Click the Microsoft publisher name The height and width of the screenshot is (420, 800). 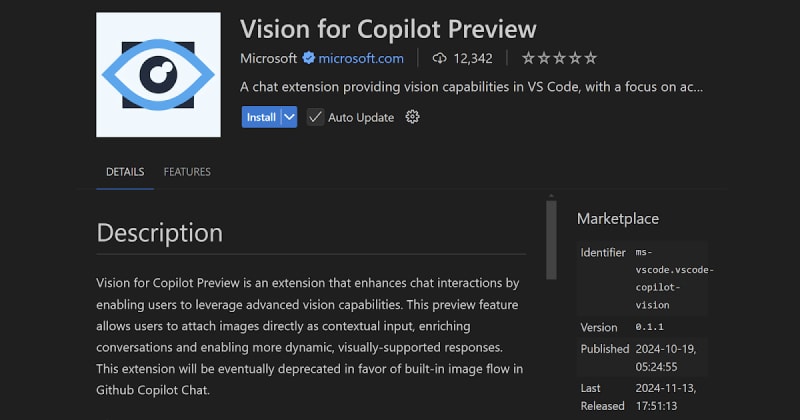point(269,58)
